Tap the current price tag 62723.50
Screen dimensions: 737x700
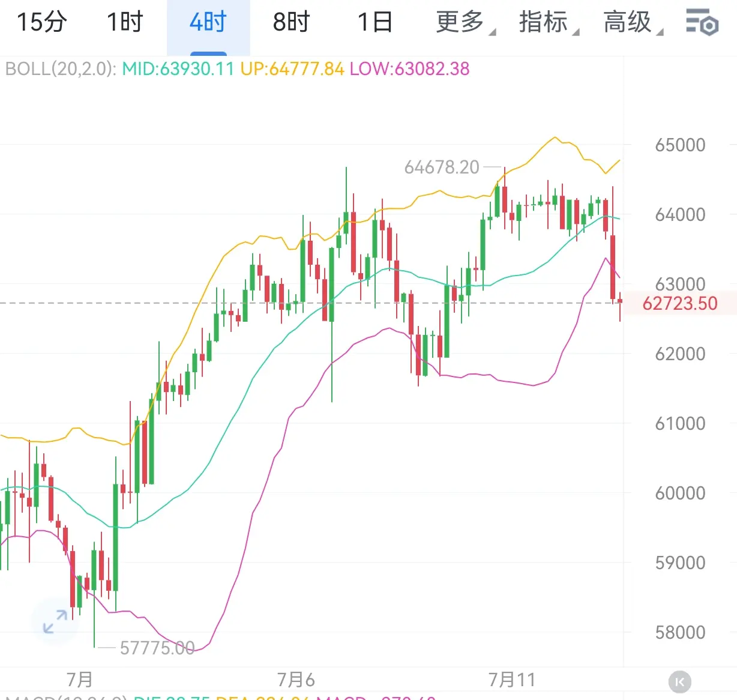pos(680,303)
